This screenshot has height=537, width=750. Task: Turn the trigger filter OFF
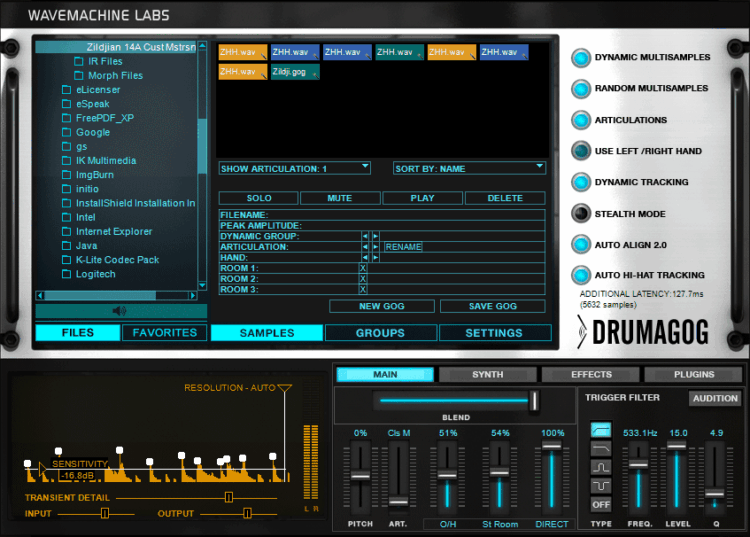tap(601, 504)
